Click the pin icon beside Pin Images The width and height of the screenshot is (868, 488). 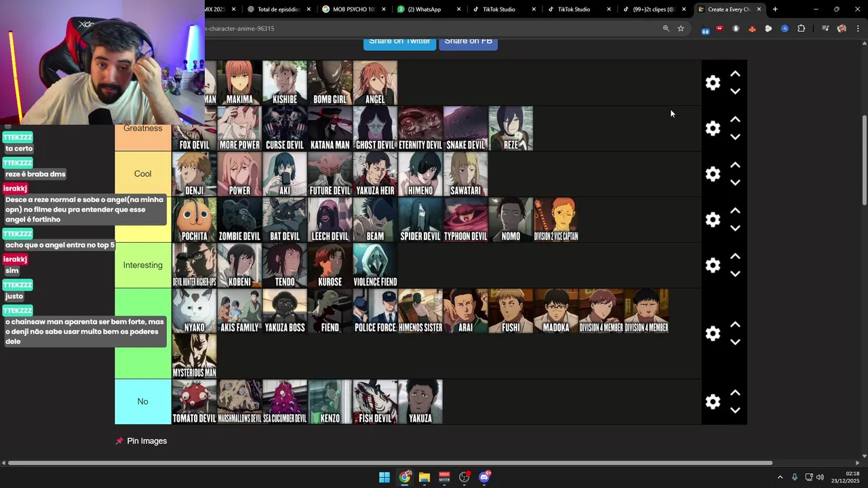119,441
